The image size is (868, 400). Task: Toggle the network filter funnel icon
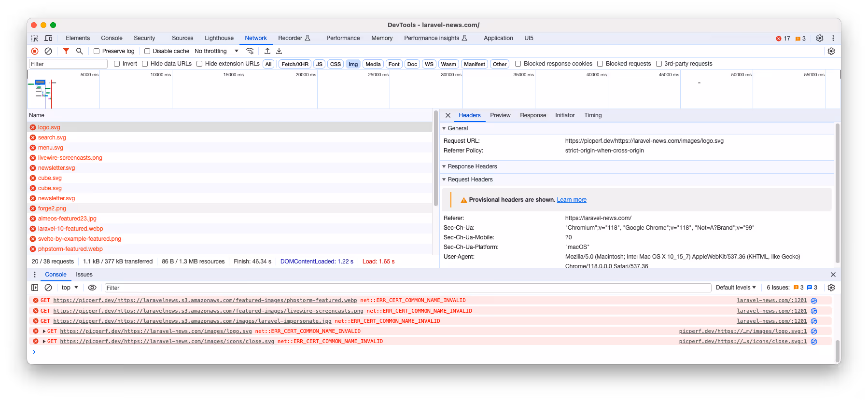pyautogui.click(x=66, y=51)
